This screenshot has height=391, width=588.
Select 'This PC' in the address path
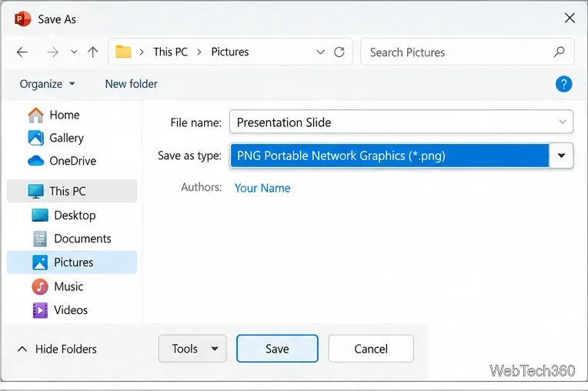[x=170, y=52]
